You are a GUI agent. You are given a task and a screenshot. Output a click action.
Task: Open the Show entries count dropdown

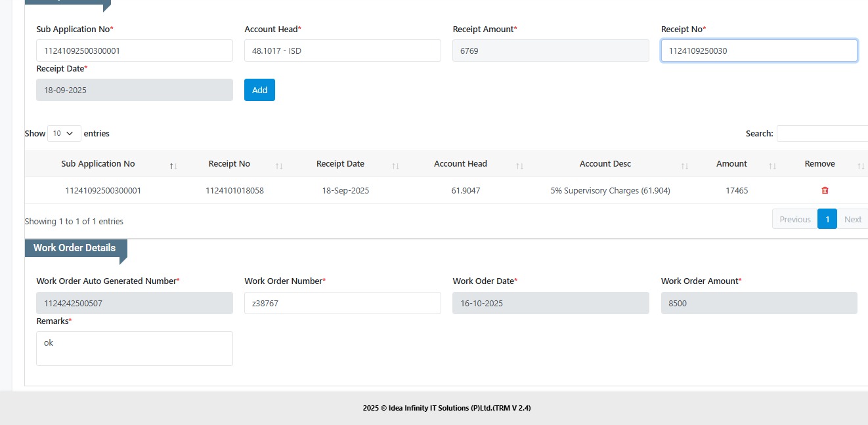click(64, 134)
